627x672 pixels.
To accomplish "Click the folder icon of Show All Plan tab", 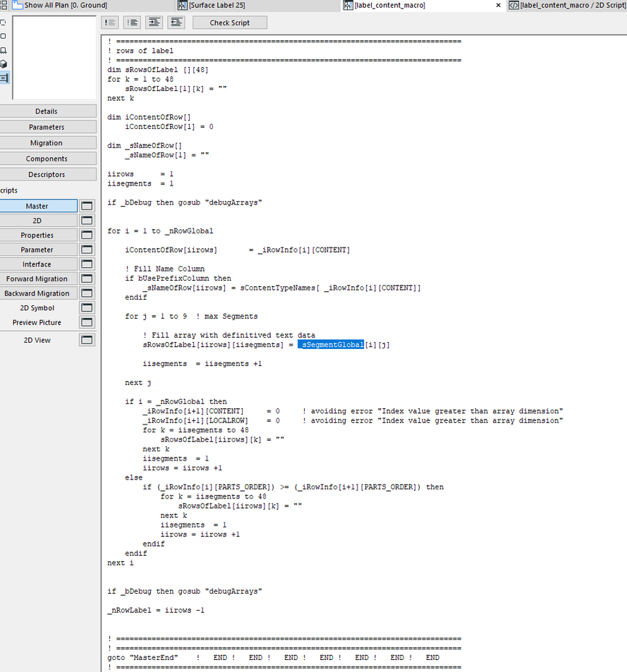I will [x=17, y=5].
